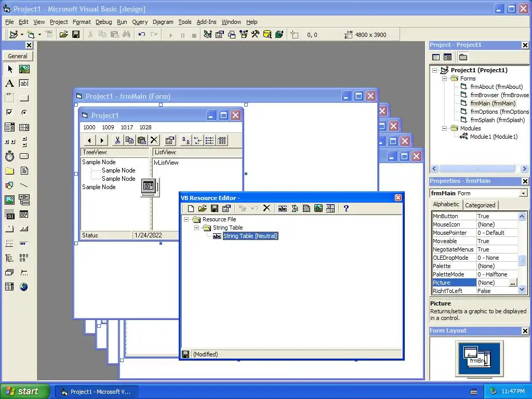The image size is (532, 399).
Task: Click the MousePointer property value
Action: tap(497, 233)
